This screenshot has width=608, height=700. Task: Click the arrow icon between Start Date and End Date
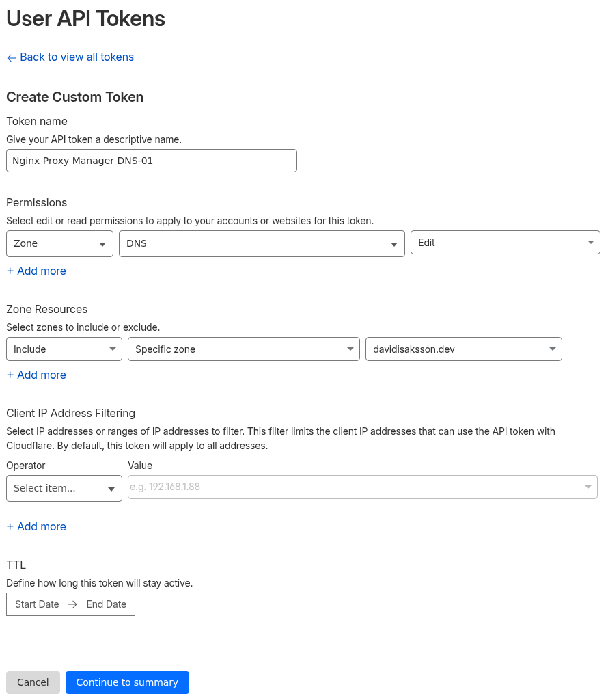[72, 604]
